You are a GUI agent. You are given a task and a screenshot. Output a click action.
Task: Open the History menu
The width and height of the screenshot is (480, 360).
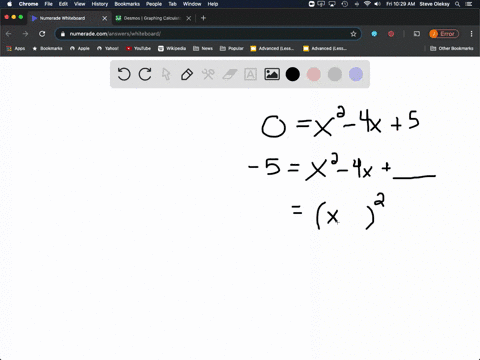tap(100, 4)
